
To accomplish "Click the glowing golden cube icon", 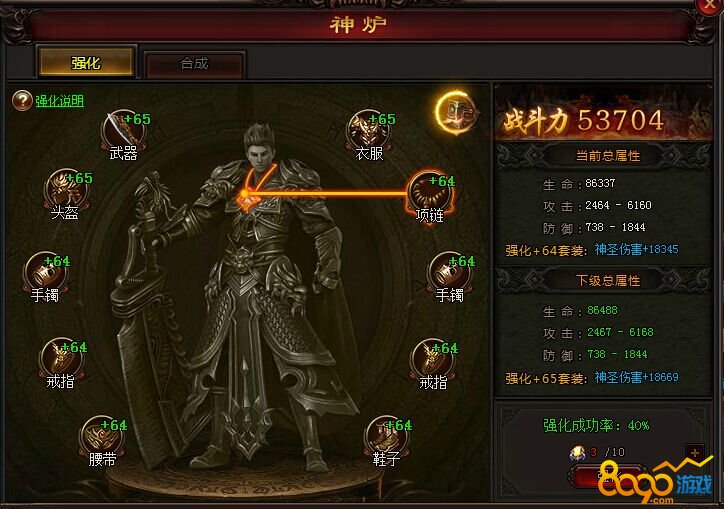I will [x=456, y=113].
